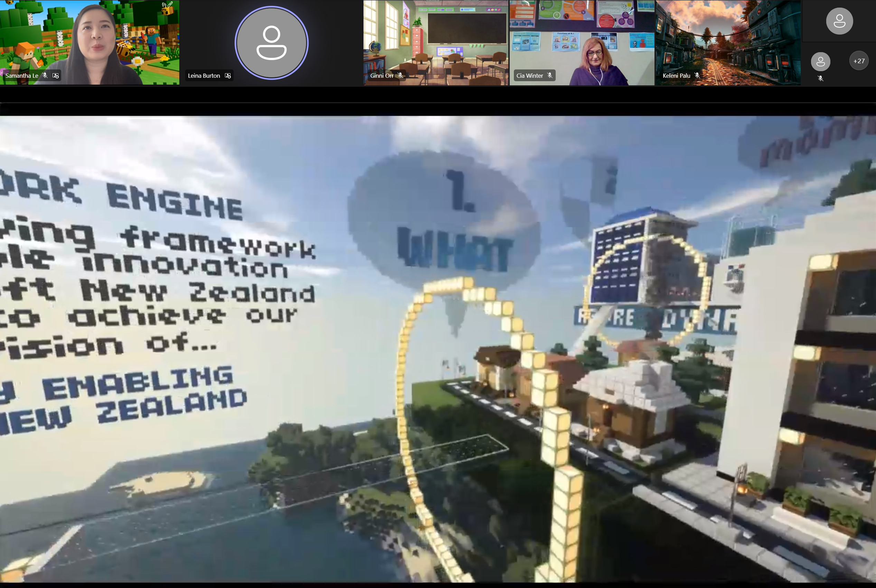The height and width of the screenshot is (588, 876).
Task: Select Cia Winter's video tile
Action: [582, 38]
